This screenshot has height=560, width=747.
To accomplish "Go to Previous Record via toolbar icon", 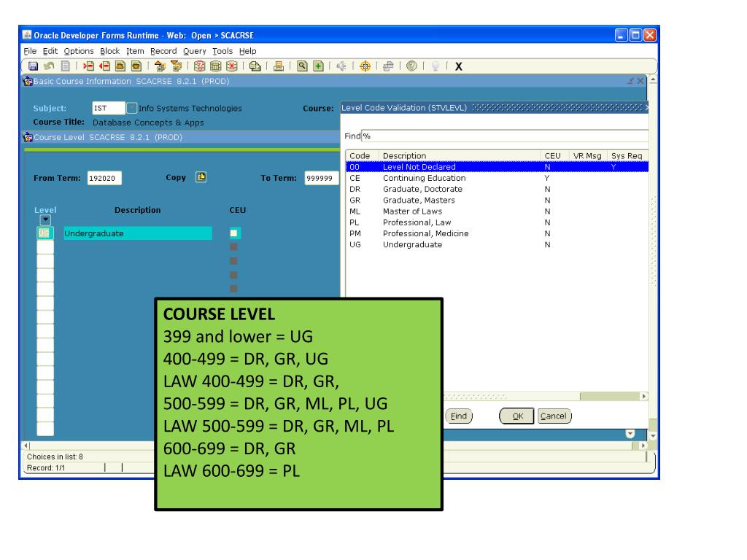I will [x=120, y=66].
